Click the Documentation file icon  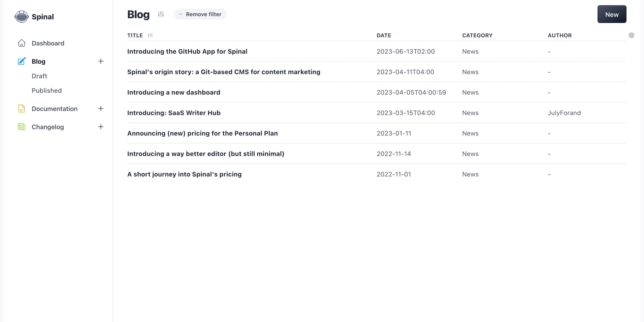tap(21, 109)
